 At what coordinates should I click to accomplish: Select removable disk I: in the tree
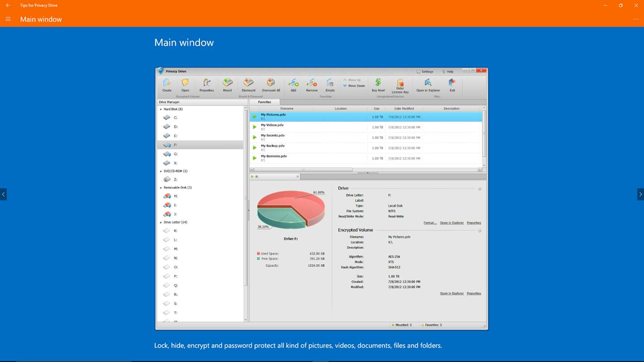[200, 205]
